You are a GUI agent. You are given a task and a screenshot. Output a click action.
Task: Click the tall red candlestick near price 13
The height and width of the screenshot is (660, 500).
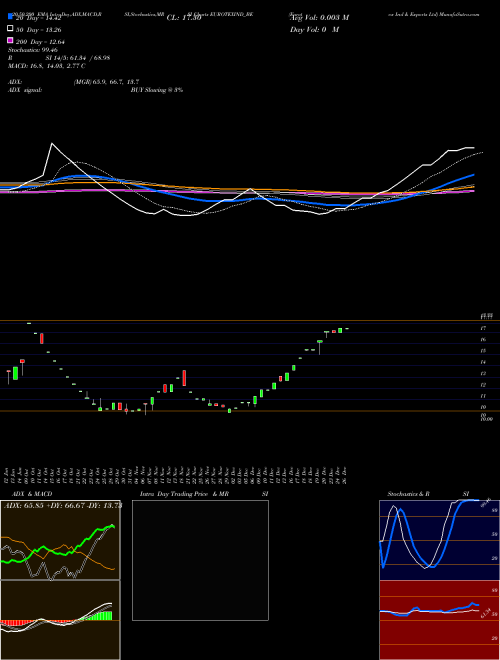[184, 378]
